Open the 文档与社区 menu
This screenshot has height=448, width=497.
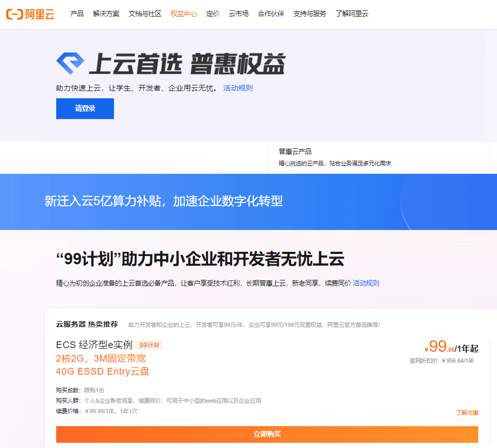pyautogui.click(x=145, y=14)
